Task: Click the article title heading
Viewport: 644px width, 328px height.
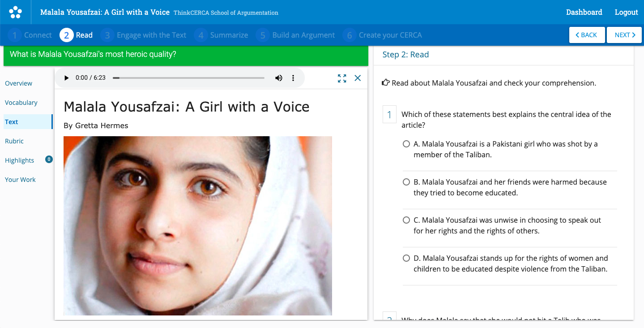Action: click(x=187, y=107)
